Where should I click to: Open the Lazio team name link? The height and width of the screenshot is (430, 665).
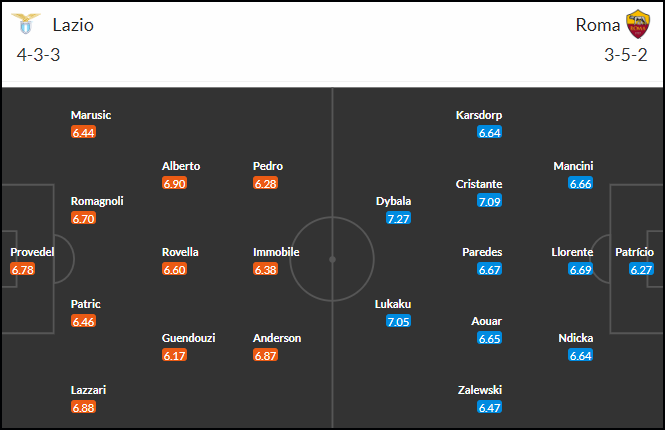(x=73, y=25)
